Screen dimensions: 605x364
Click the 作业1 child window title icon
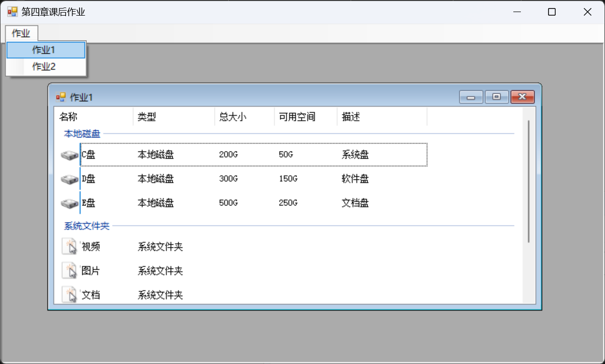[x=61, y=97]
